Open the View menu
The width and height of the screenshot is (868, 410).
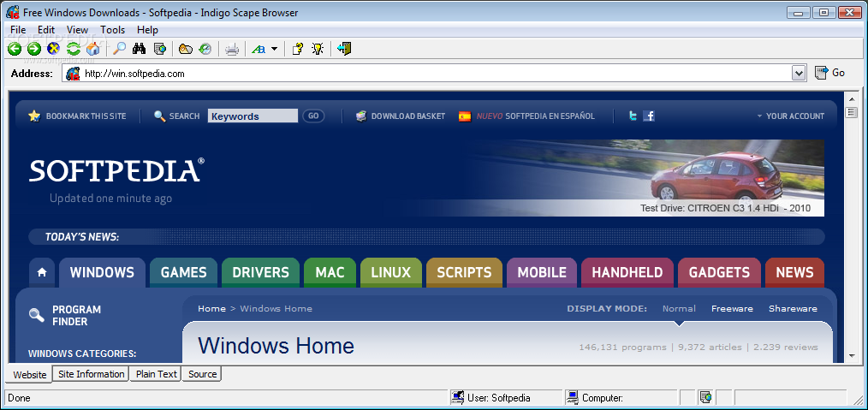tap(78, 30)
